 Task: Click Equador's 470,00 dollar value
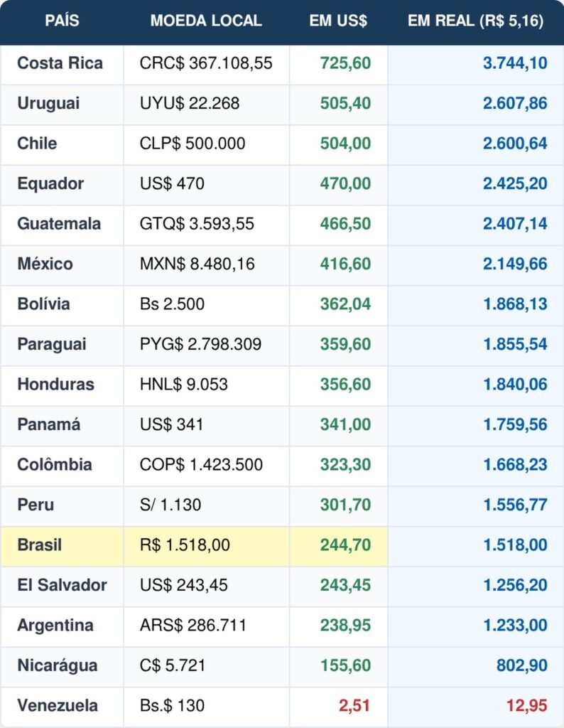pos(348,183)
